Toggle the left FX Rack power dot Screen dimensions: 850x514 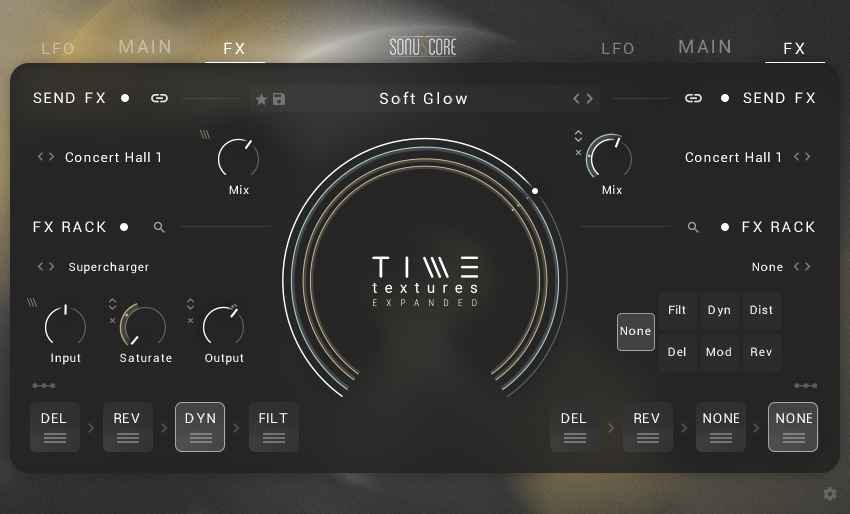(124, 227)
